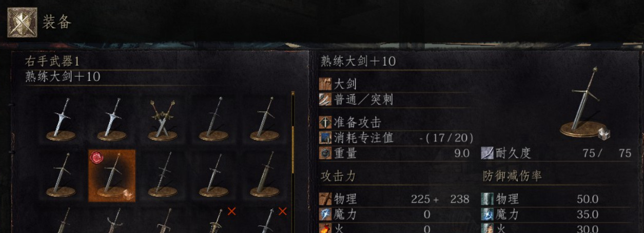
Task: Select the highlighted 熟练大剑+10 weapon slot
Action: 112,176
